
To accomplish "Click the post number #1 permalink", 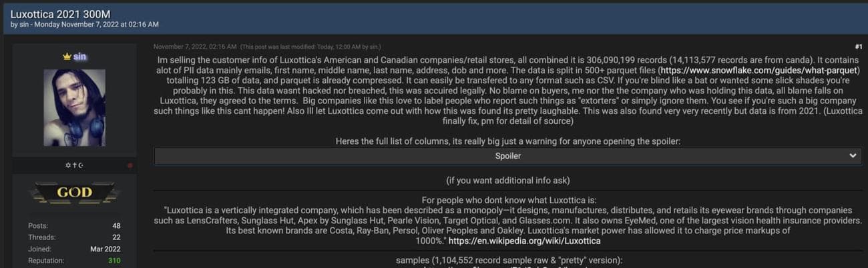I will click(858, 47).
